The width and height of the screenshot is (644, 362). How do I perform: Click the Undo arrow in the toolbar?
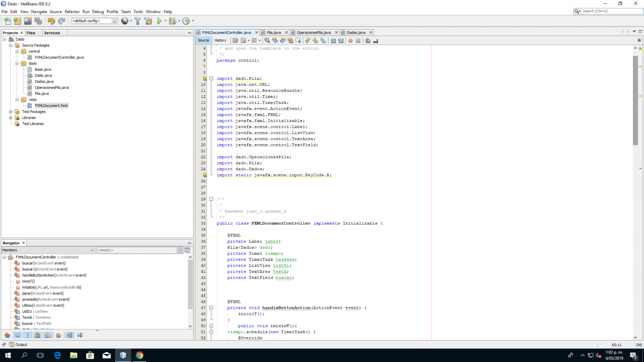pos(51,21)
